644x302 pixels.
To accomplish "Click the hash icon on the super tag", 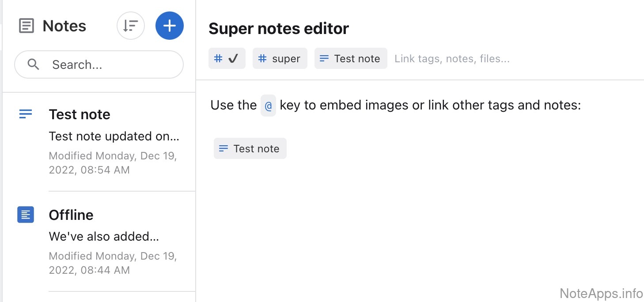I will (x=262, y=59).
